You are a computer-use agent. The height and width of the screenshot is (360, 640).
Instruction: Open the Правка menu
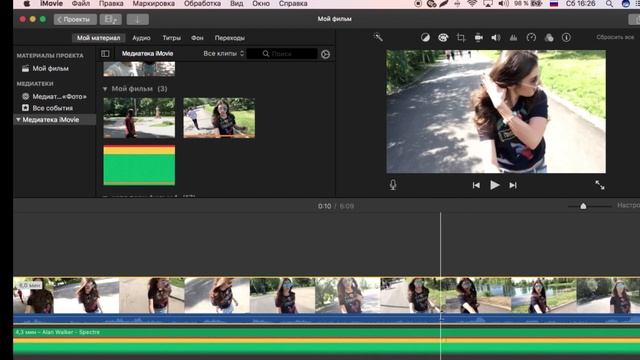coord(111,4)
